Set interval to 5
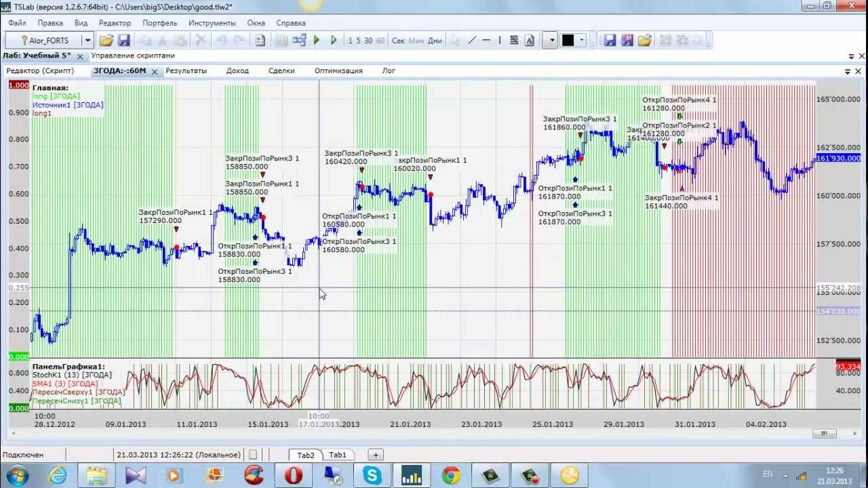Image resolution: width=868 pixels, height=488 pixels. tap(358, 41)
